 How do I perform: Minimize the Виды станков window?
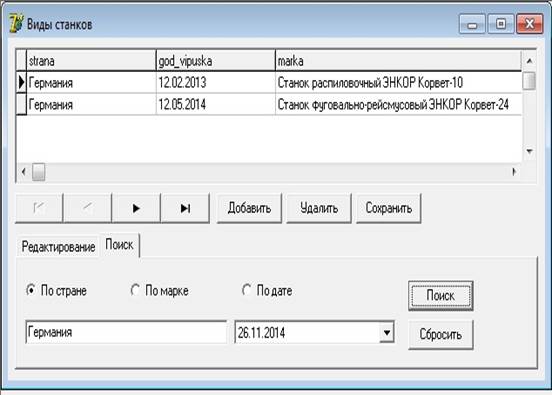472,24
